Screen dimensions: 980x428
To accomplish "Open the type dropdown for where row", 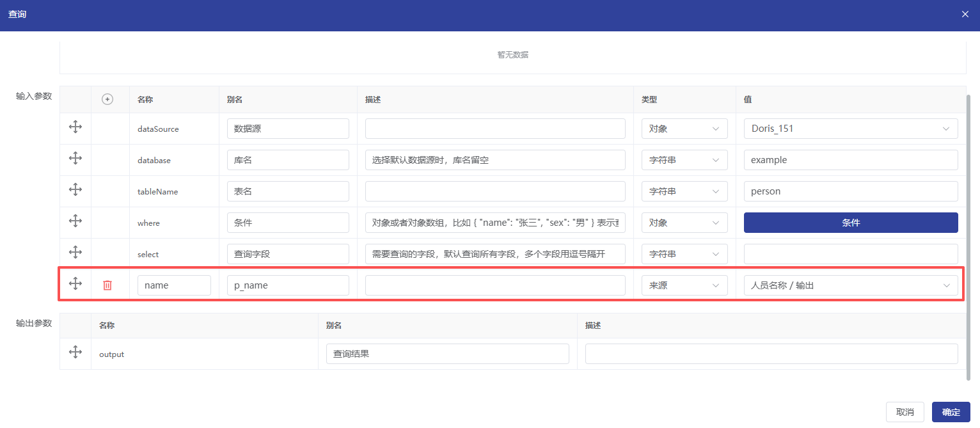I will coord(684,223).
